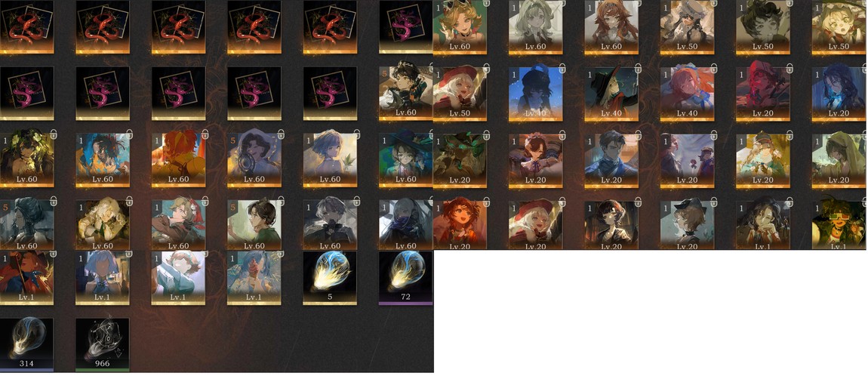
Task: Select the glass orb item showing 314
Action: 26,344
